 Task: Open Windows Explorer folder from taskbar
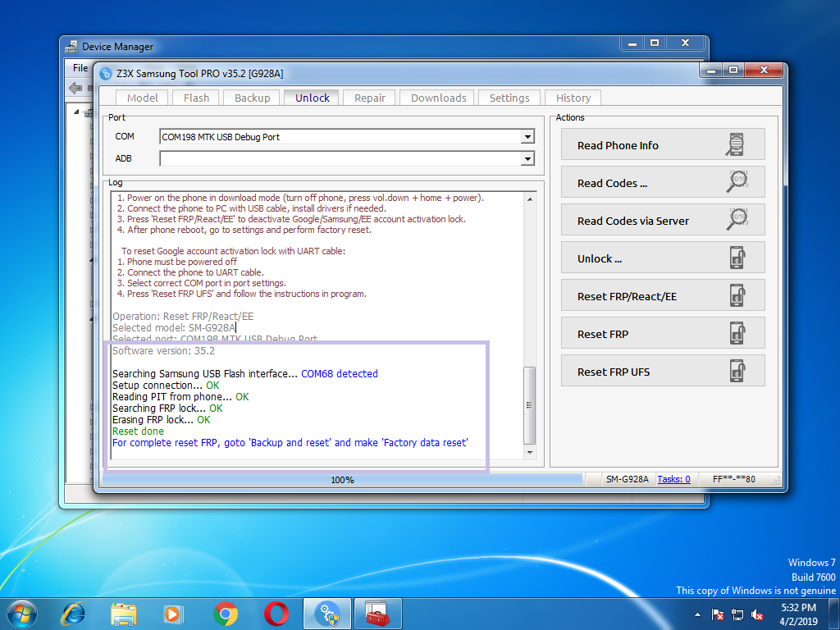pos(124,614)
